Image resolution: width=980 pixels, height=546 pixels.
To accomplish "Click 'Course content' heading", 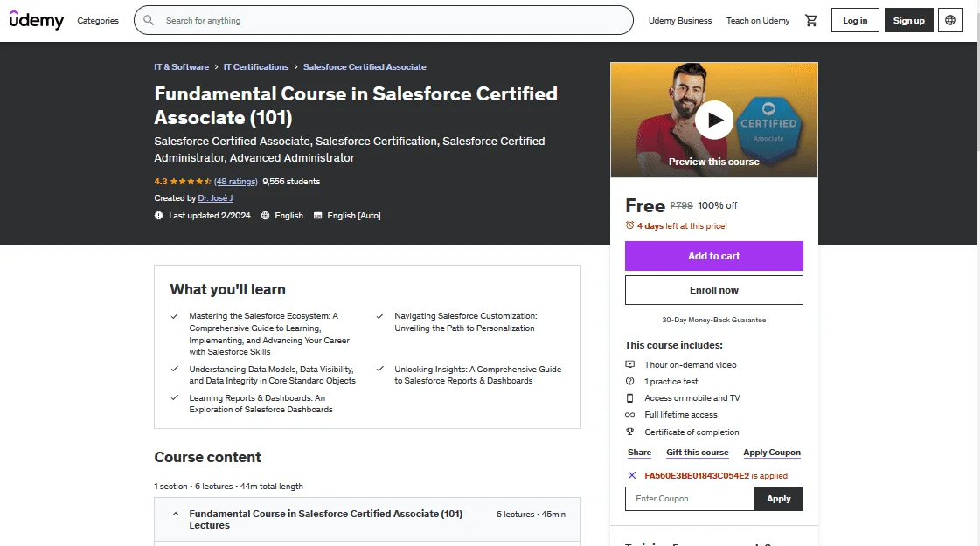I will (207, 457).
